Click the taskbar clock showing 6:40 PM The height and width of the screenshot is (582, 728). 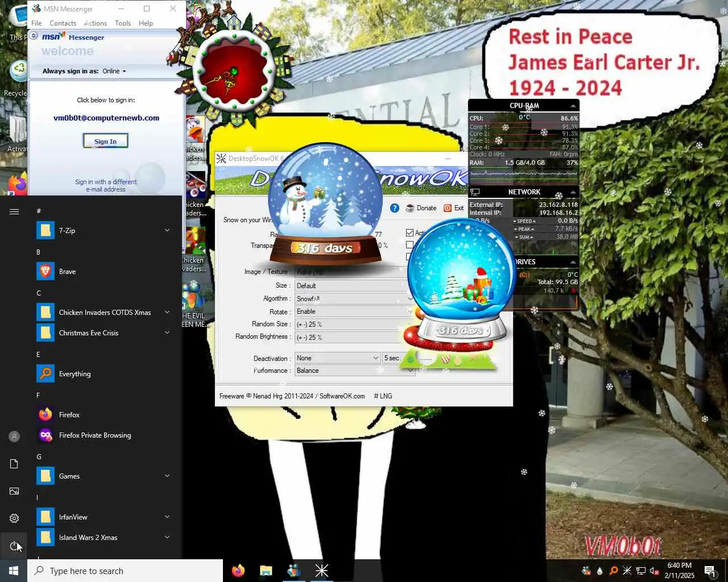point(680,571)
